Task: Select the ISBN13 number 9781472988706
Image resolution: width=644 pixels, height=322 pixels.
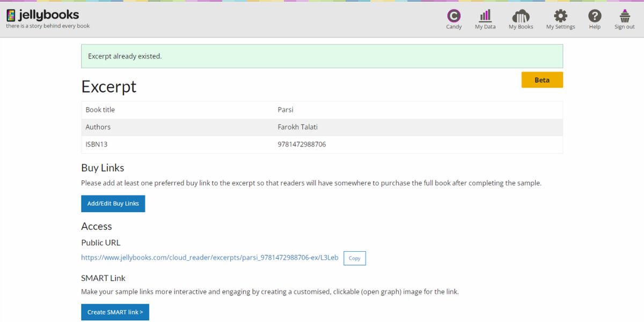Action: coord(302,144)
